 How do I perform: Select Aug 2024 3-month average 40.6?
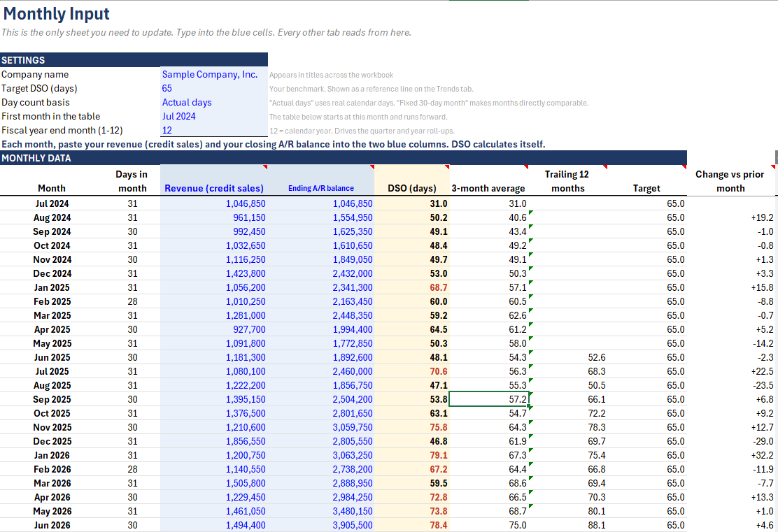[x=489, y=217]
